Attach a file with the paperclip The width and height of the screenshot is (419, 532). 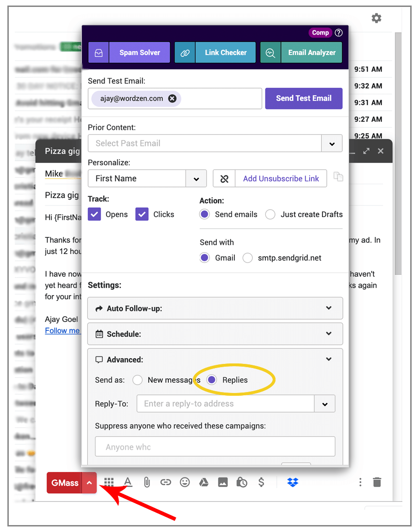coord(147,482)
